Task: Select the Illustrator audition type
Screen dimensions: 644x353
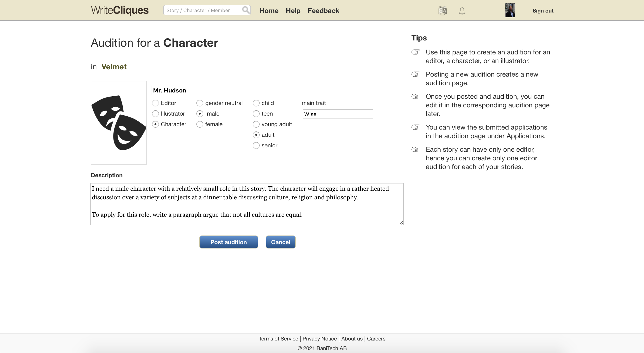Action: point(155,114)
